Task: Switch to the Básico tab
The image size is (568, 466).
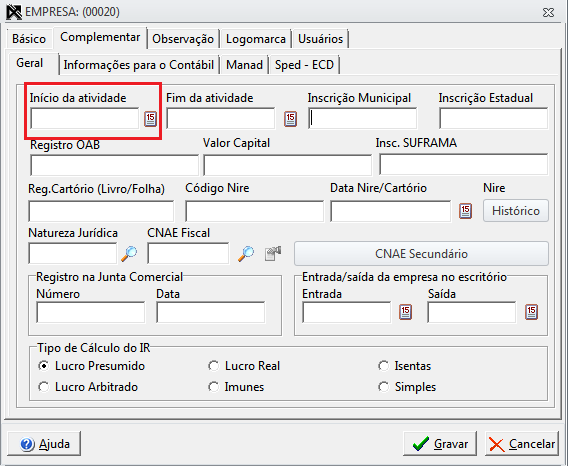Action: 29,39
